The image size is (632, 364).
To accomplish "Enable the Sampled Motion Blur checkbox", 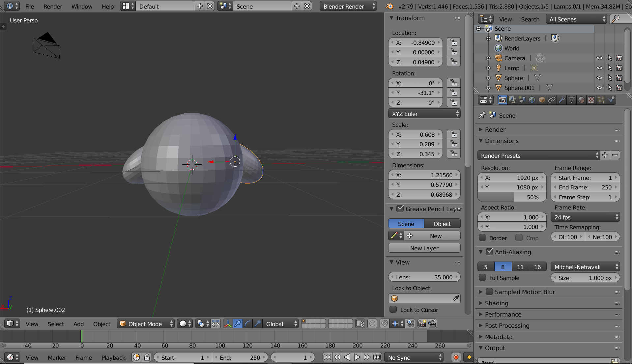I will (490, 292).
